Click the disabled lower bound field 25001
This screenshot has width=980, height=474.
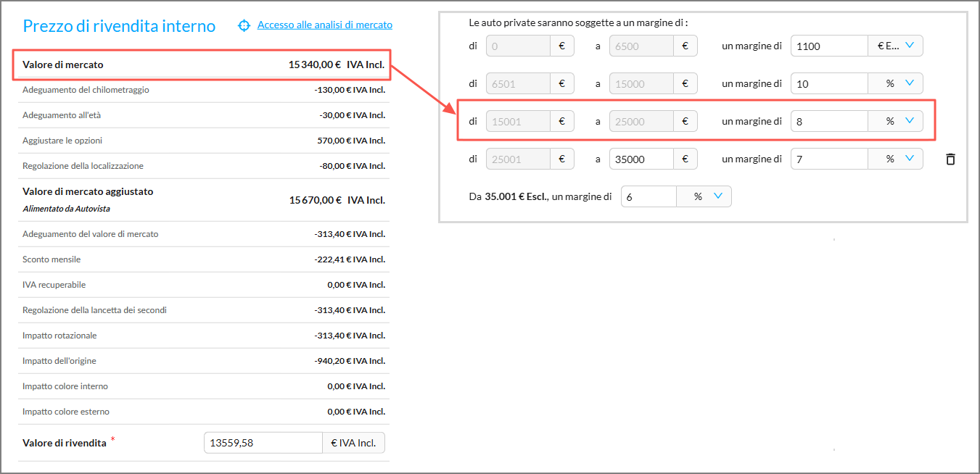point(518,159)
